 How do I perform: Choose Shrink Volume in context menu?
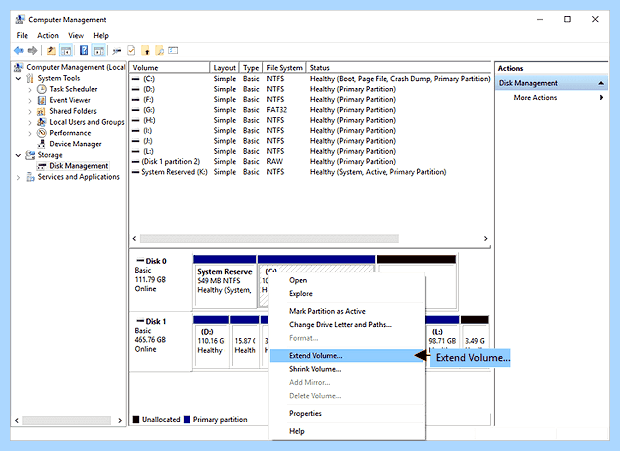346,369
